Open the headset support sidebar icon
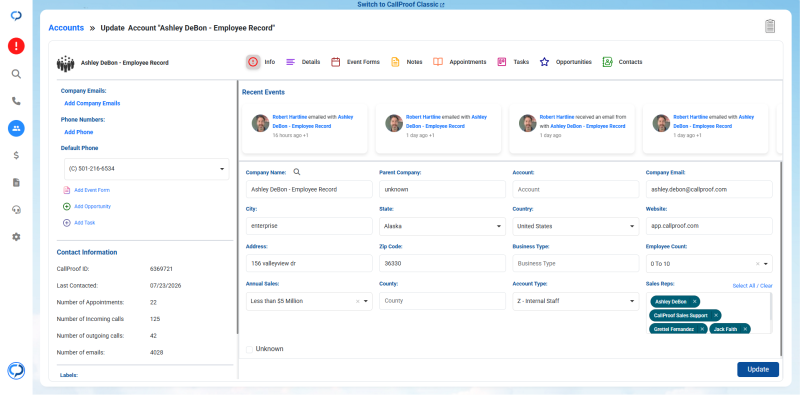The width and height of the screenshot is (800, 395). point(16,210)
